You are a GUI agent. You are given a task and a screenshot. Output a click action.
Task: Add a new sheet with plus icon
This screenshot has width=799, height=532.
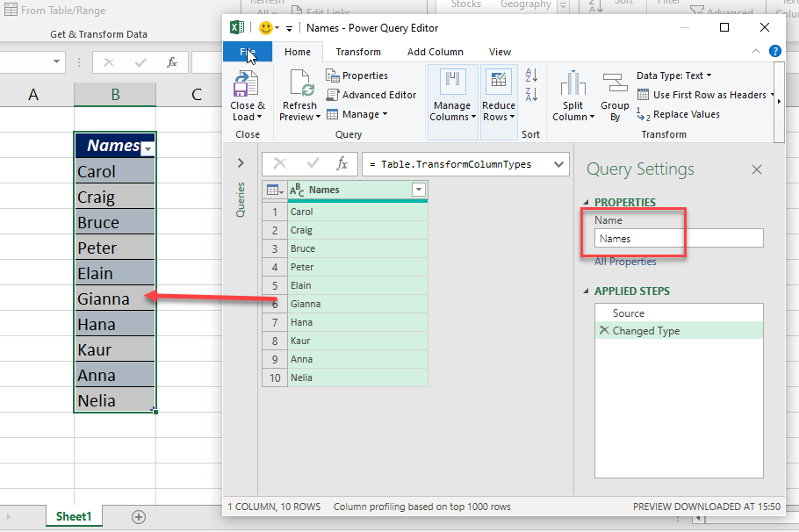(x=139, y=517)
